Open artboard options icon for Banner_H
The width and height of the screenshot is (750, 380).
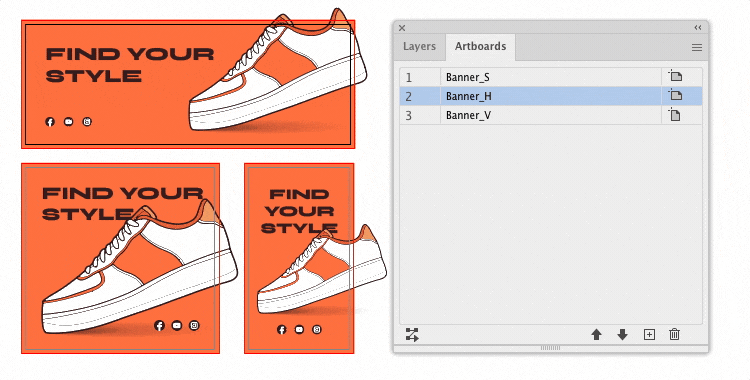click(675, 96)
